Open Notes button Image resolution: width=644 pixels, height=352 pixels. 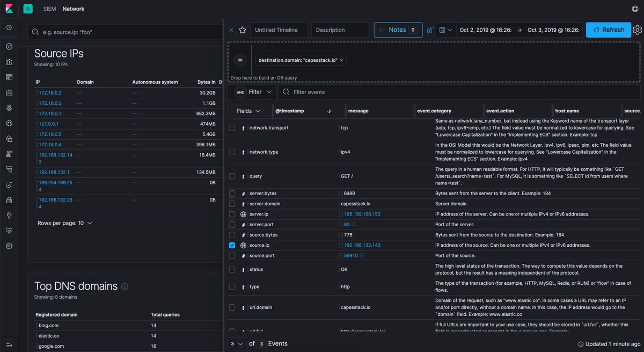(x=398, y=30)
